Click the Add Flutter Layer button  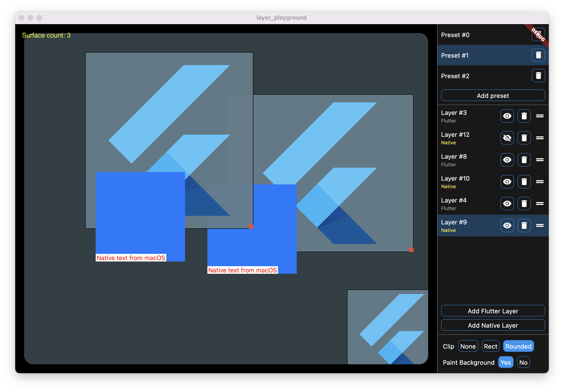pyautogui.click(x=493, y=311)
